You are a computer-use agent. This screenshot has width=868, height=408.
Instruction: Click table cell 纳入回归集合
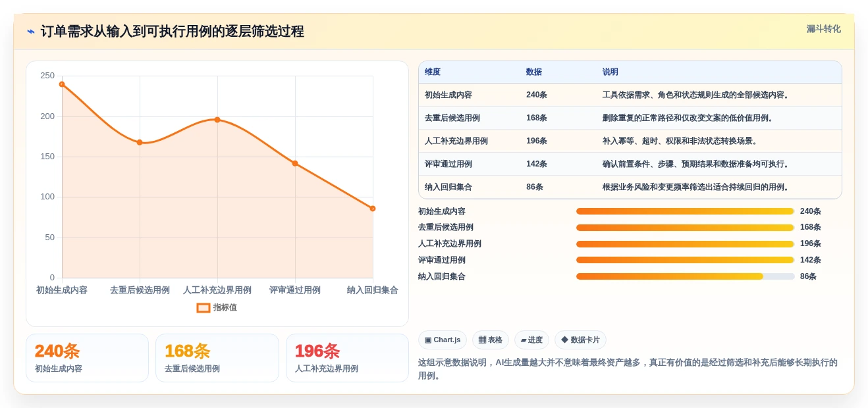(448, 187)
